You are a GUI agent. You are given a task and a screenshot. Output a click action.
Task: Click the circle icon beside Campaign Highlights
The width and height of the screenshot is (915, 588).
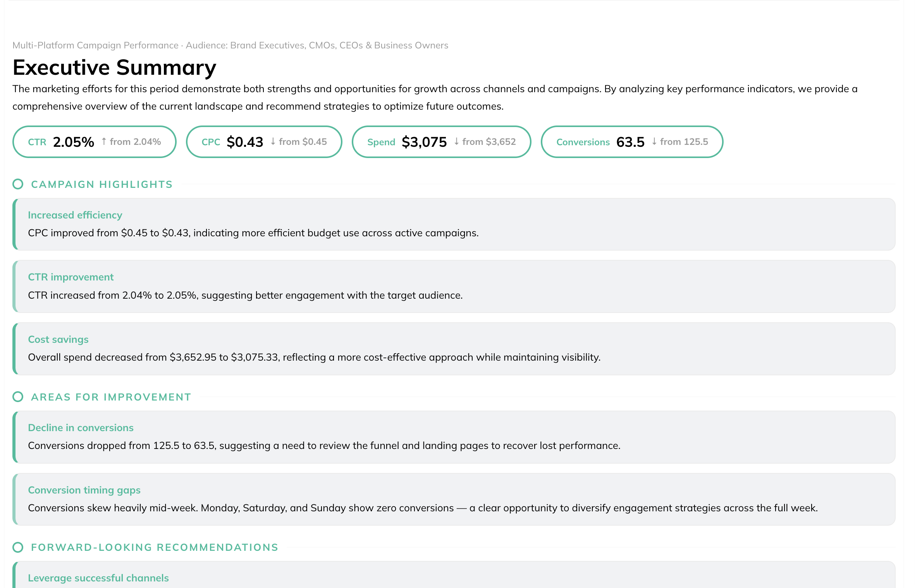click(18, 184)
